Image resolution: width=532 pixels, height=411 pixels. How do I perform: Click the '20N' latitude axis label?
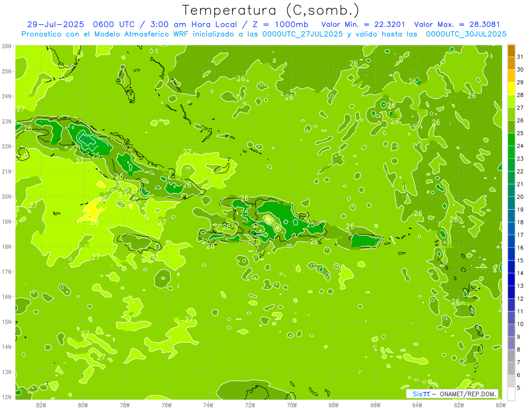point(7,196)
